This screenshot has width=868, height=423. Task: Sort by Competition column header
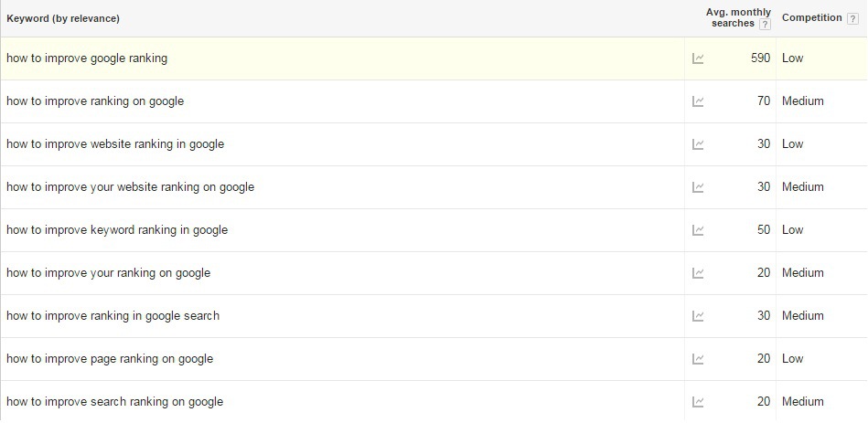pyautogui.click(x=811, y=17)
